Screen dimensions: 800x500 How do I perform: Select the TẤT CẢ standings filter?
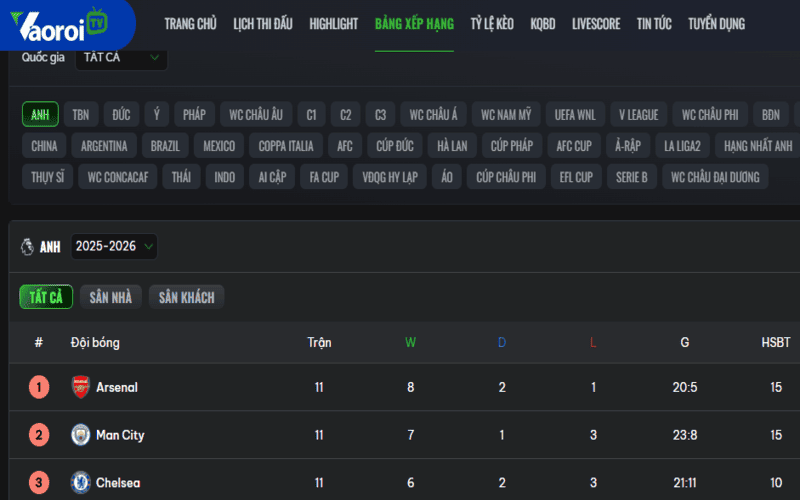tap(46, 297)
